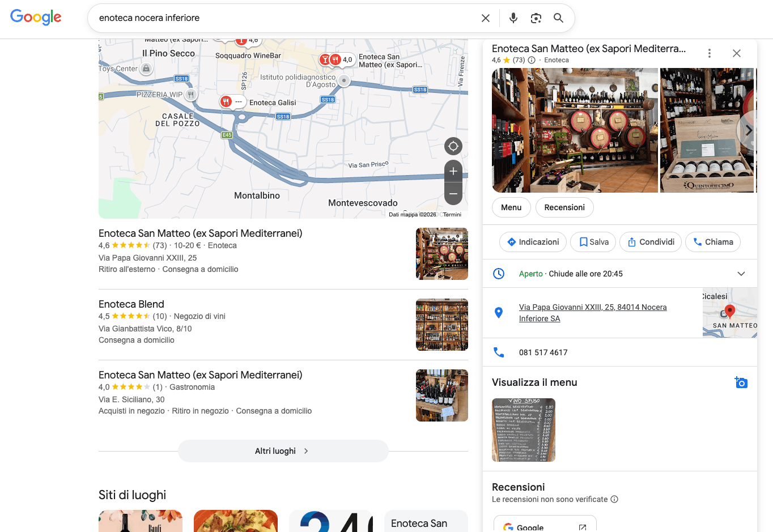Click the magnifying glass search icon

click(558, 18)
